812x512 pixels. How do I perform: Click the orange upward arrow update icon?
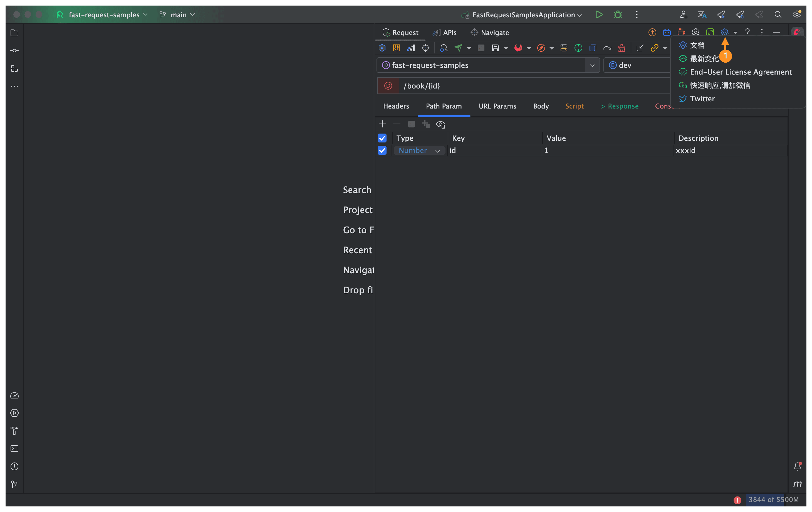(652, 32)
